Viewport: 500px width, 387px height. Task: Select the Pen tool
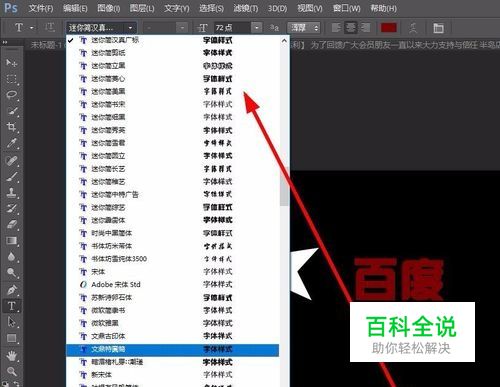(11, 290)
